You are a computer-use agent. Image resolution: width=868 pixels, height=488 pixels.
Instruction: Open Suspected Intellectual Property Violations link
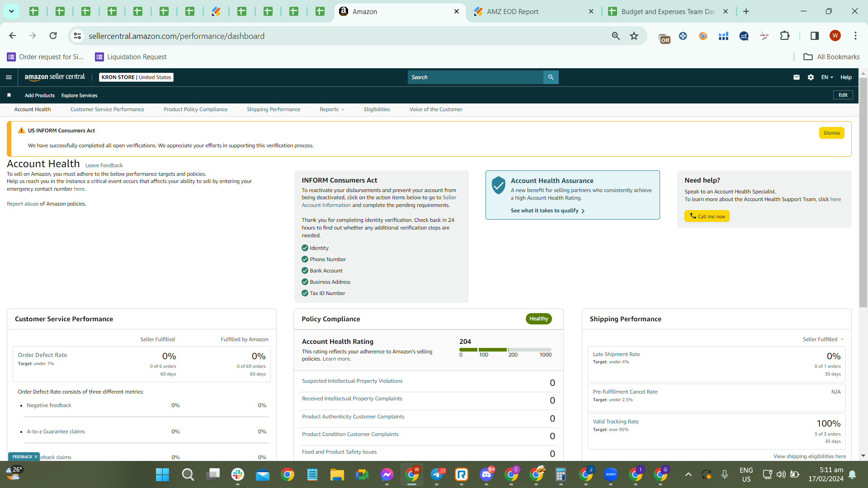coord(352,381)
